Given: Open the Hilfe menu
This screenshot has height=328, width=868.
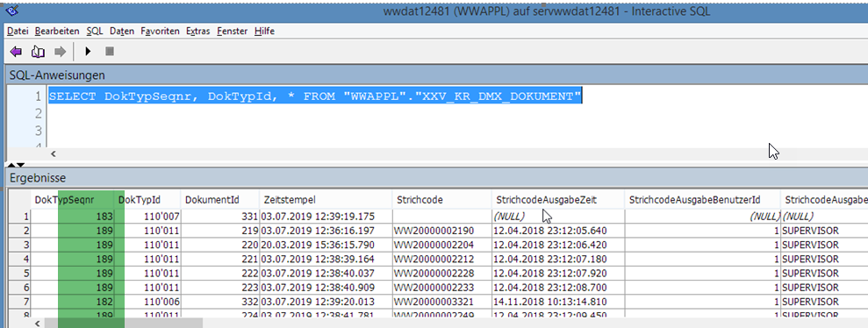Looking at the screenshot, I should 264,31.
